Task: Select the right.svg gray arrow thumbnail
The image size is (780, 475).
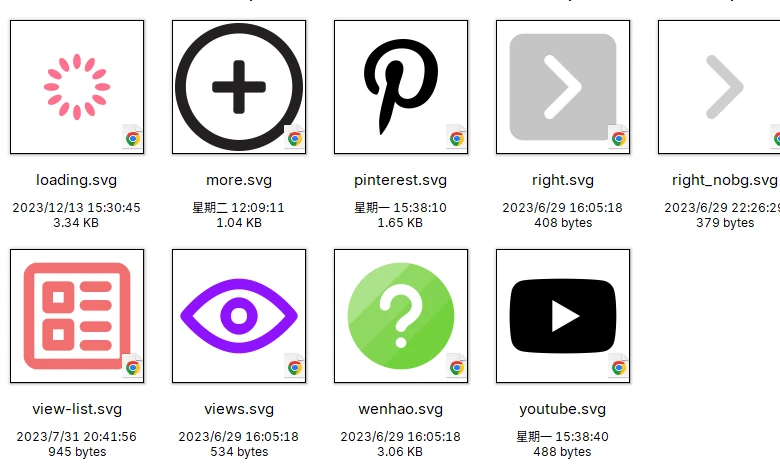Action: [563, 87]
